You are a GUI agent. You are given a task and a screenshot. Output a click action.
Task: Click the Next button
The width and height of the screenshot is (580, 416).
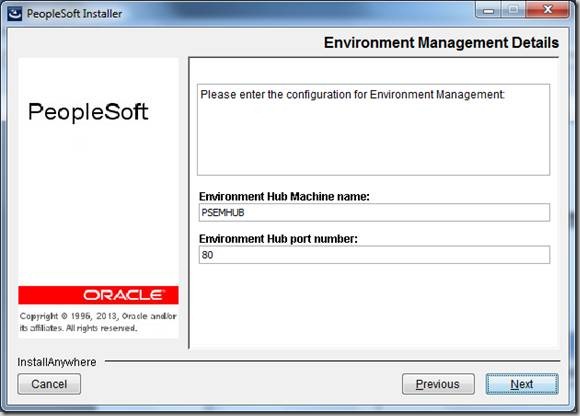click(522, 384)
